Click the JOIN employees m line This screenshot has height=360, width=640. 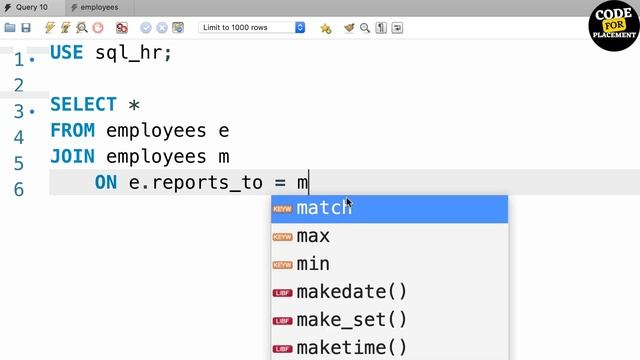[140, 157]
